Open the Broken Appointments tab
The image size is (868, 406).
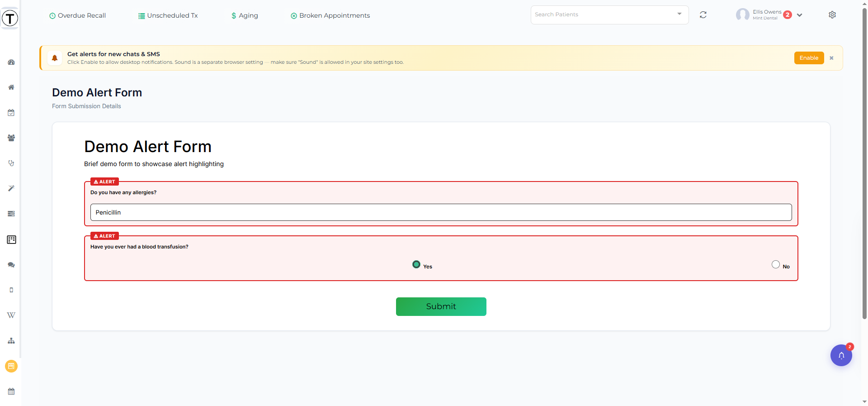pos(330,15)
